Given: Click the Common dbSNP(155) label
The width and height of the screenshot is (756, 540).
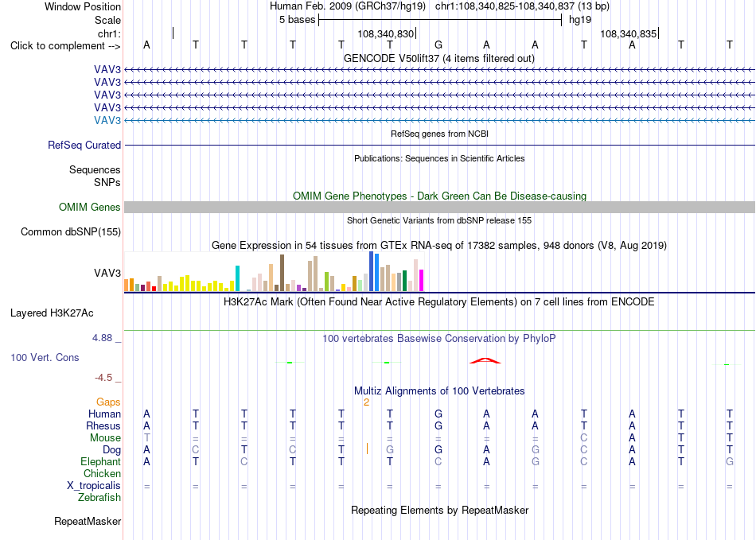Looking at the screenshot, I should pos(70,231).
